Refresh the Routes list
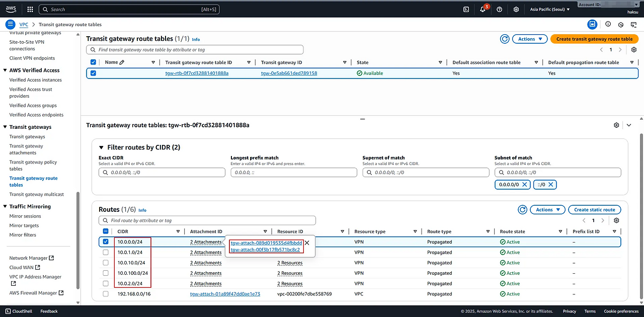This screenshot has width=644, height=317. [x=522, y=210]
